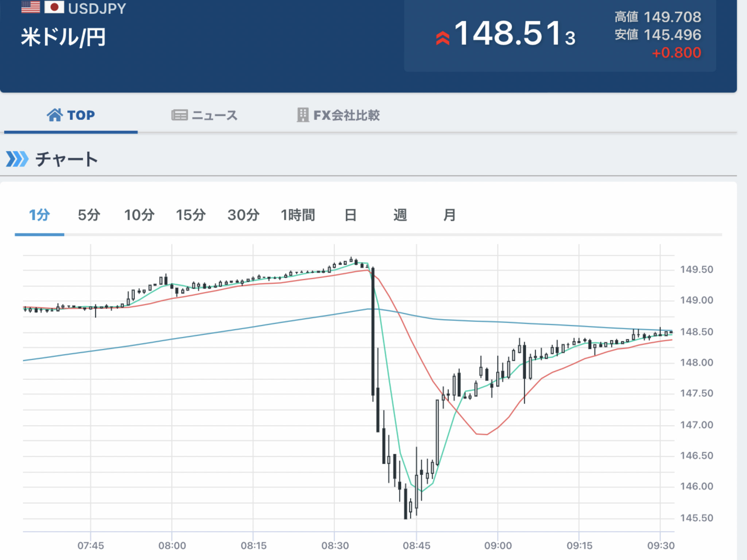
Task: Show the monthly 月 chart
Action: pos(449,215)
